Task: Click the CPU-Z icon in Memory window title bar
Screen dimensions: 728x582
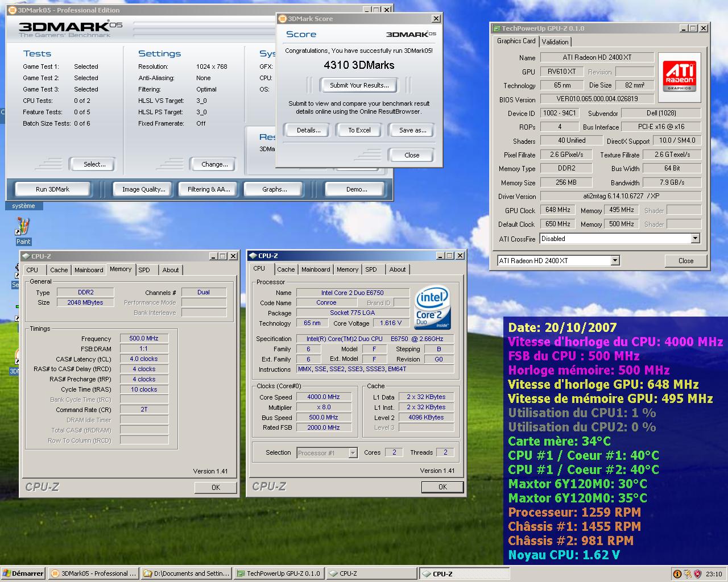Action: tap(26, 256)
